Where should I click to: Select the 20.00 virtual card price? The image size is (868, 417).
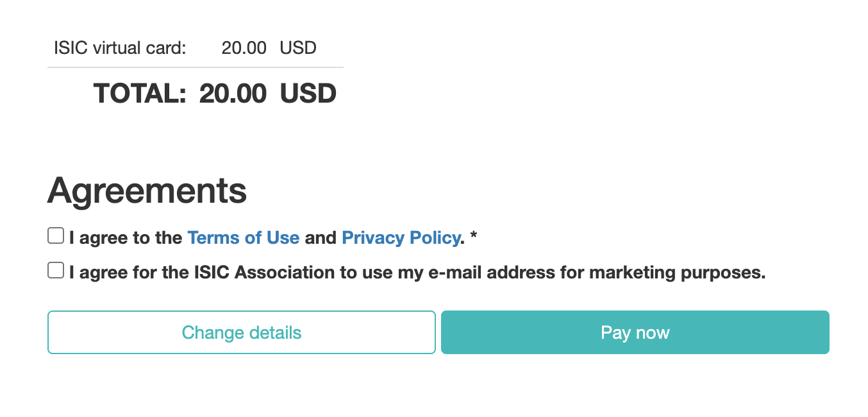[x=244, y=48]
